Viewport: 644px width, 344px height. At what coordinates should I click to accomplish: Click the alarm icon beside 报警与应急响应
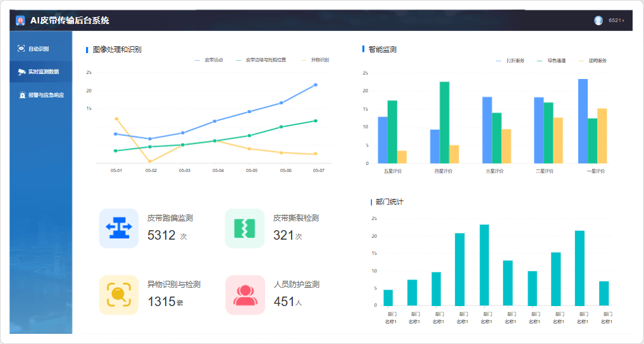tap(22, 95)
